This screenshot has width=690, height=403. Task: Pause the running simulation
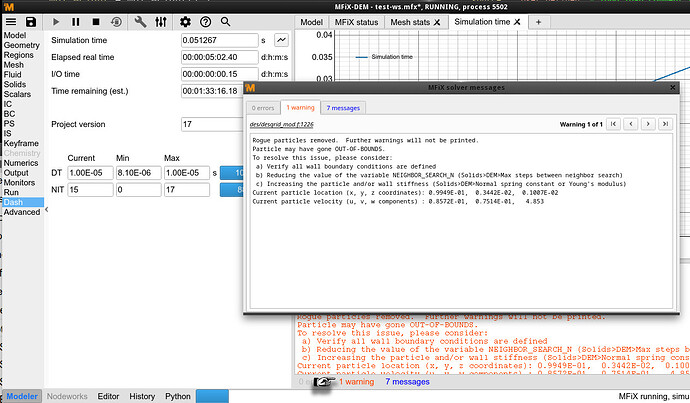pyautogui.click(x=76, y=22)
